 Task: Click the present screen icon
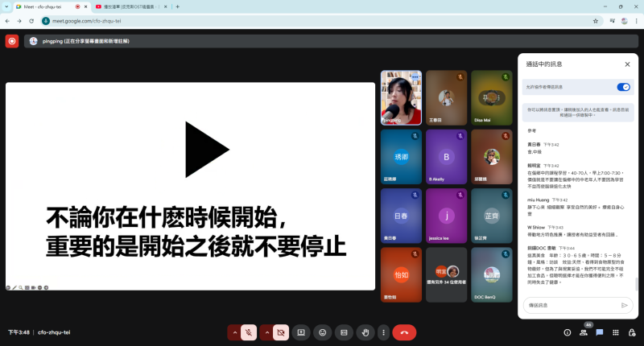(301, 332)
